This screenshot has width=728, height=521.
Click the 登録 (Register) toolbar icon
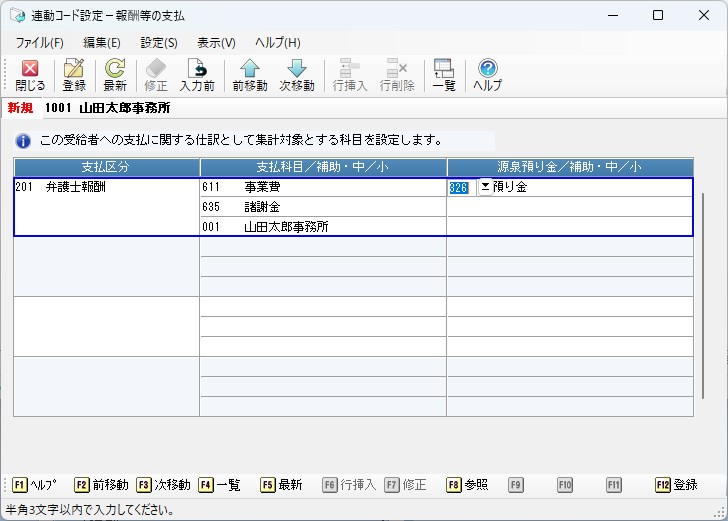click(x=74, y=75)
